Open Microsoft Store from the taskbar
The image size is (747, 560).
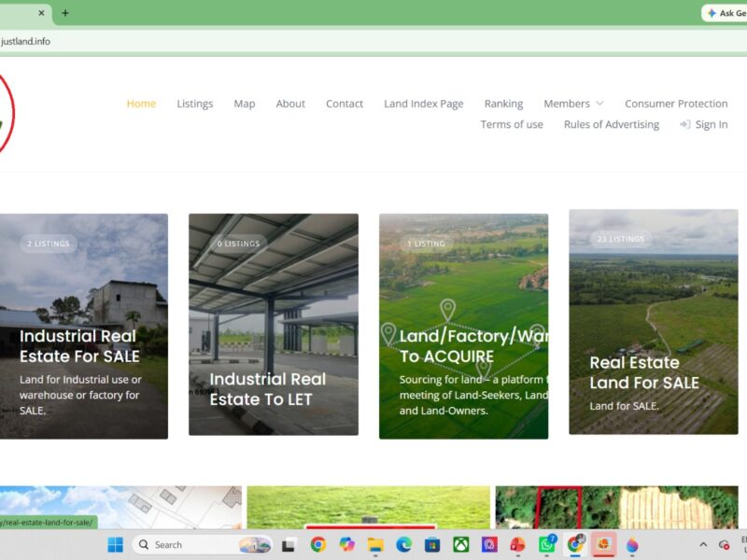pyautogui.click(x=432, y=544)
